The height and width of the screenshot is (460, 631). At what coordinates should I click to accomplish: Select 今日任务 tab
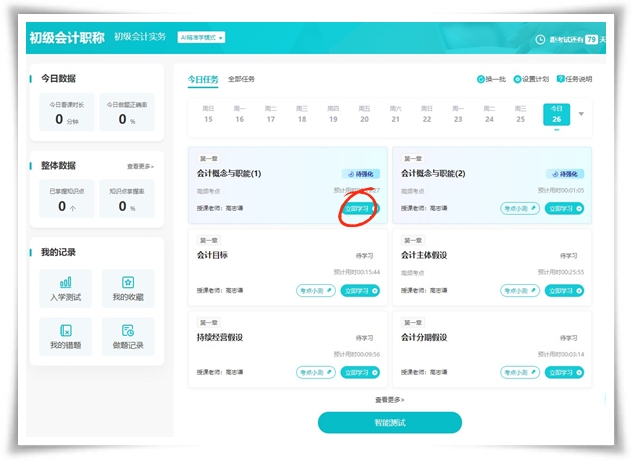pyautogui.click(x=202, y=79)
